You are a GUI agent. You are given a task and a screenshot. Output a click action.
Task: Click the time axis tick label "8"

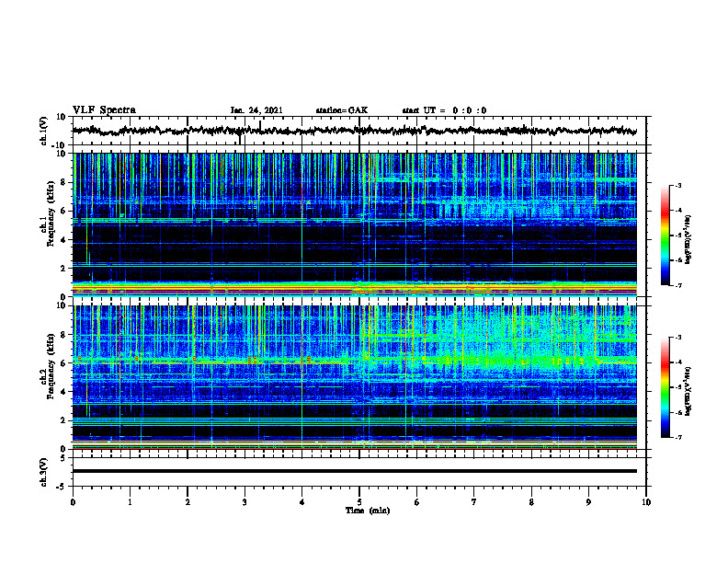tap(531, 502)
